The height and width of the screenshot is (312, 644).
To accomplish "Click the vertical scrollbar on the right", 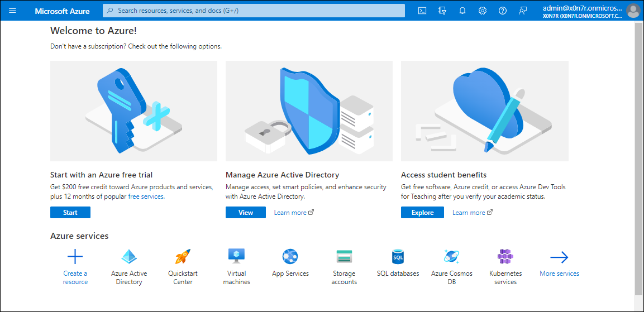I will coord(640,158).
